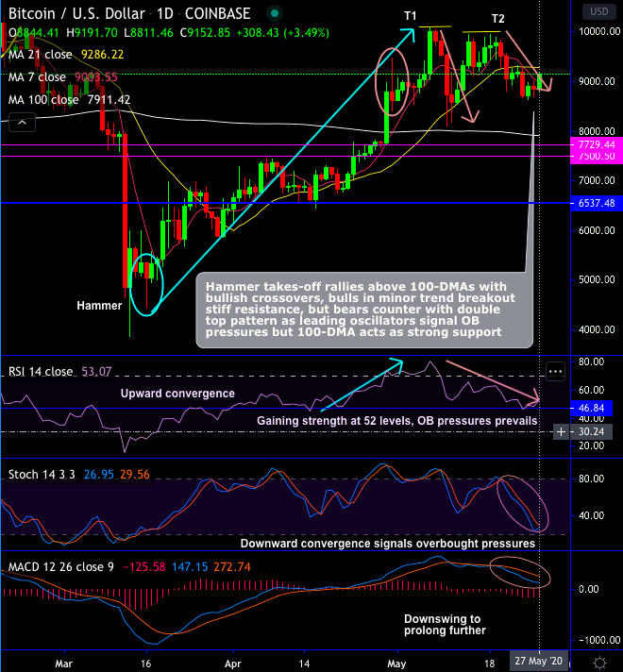This screenshot has width=623, height=672.
Task: Open chart settings gear icon
Action: click(599, 663)
